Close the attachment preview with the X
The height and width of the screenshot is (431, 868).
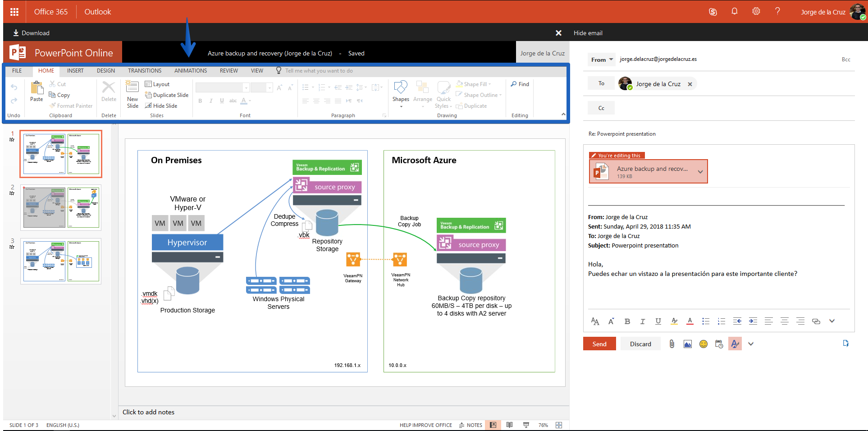point(558,33)
